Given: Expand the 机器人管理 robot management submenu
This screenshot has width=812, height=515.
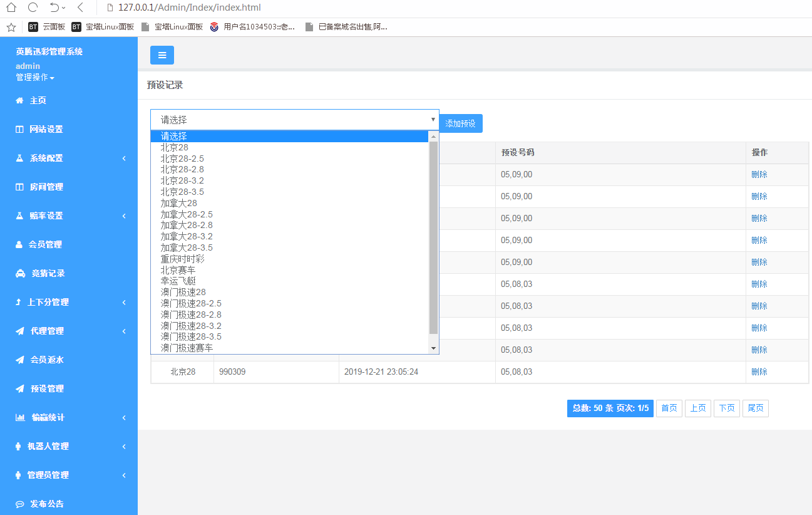Looking at the screenshot, I should tap(123, 446).
